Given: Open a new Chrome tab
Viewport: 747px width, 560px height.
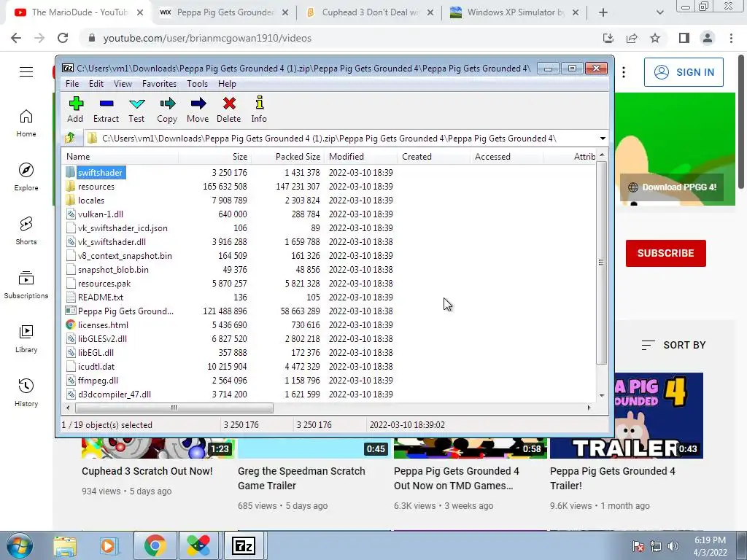Looking at the screenshot, I should click(603, 13).
